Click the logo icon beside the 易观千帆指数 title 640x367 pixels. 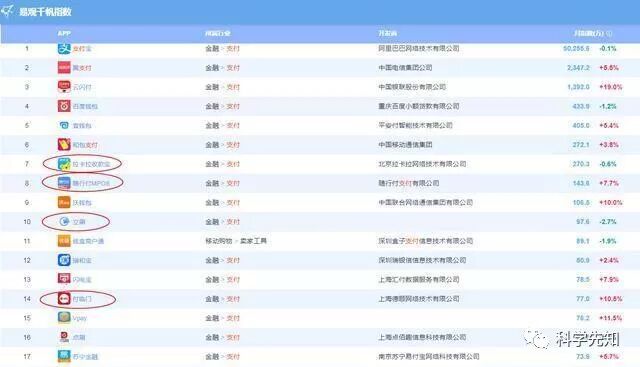7,11
